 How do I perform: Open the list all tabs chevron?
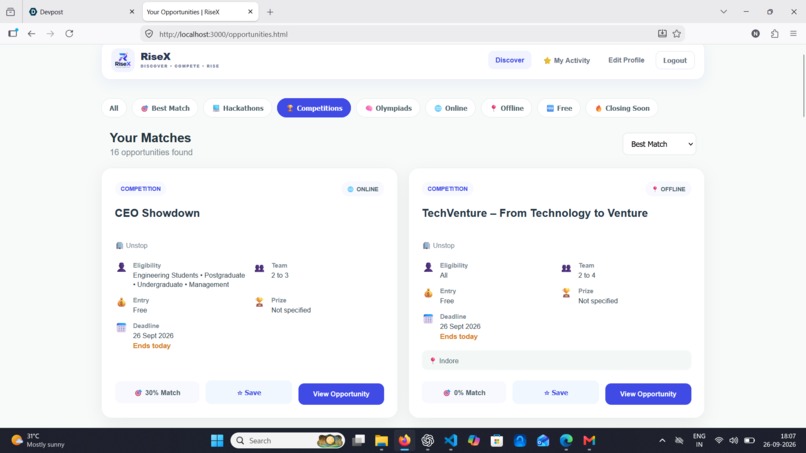coord(723,12)
